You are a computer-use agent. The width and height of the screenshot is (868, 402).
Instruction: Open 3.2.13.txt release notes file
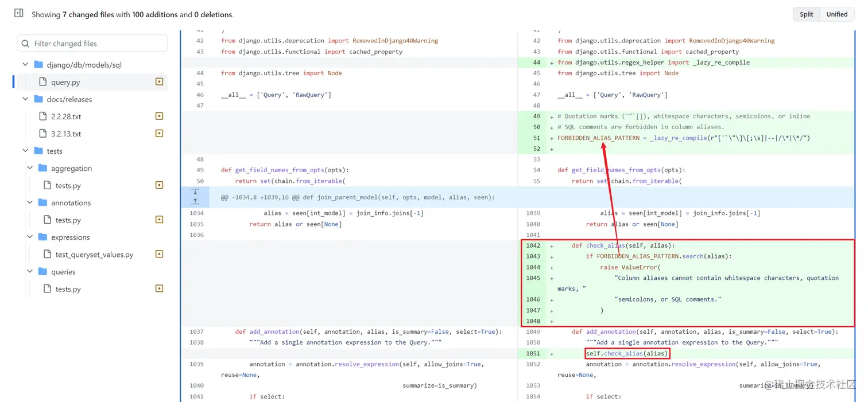[x=66, y=134]
